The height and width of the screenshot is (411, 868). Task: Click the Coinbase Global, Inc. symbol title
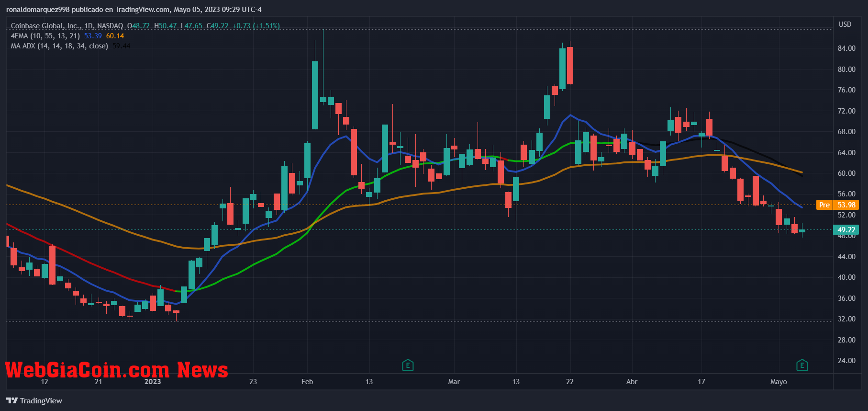[x=67, y=26]
